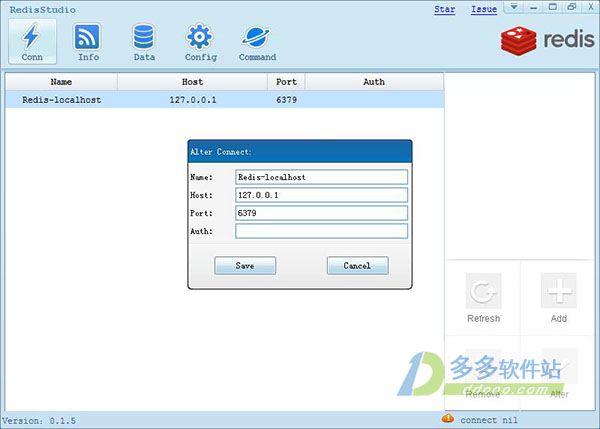600x429 pixels.
Task: Open the title bar dropdown arrow menu
Action: 514,7
